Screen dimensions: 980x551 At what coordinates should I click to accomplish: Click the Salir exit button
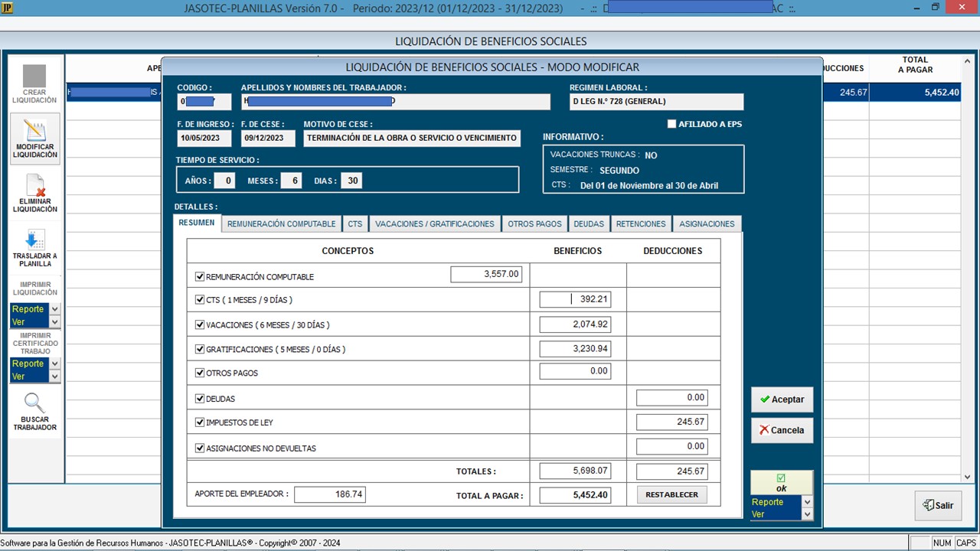pos(938,506)
